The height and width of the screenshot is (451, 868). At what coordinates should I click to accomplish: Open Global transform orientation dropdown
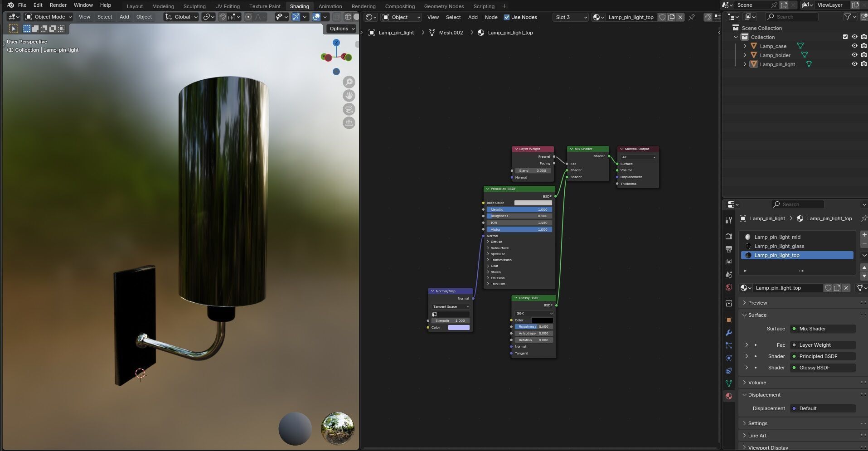point(181,17)
